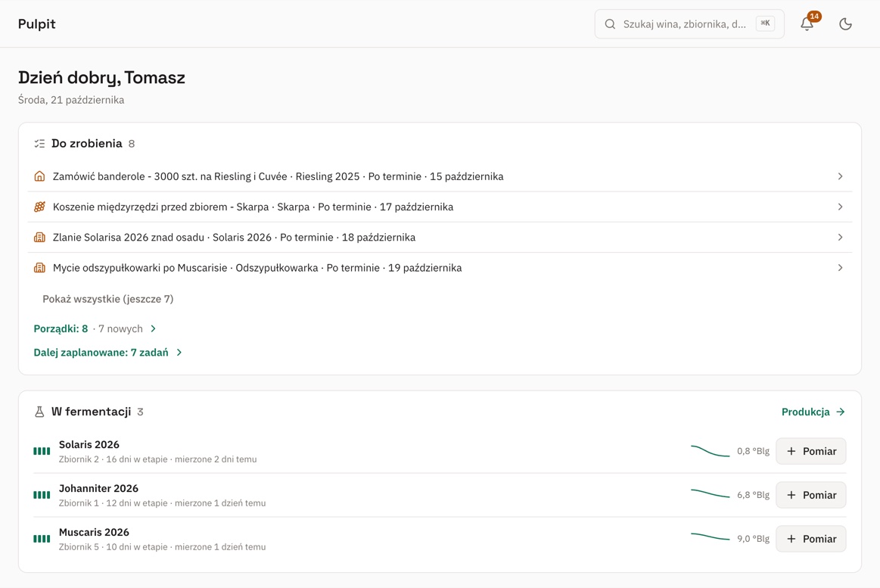Expand list with Pokaż wszystkie (jeszcze 7)
The height and width of the screenshot is (588, 880).
[107, 299]
